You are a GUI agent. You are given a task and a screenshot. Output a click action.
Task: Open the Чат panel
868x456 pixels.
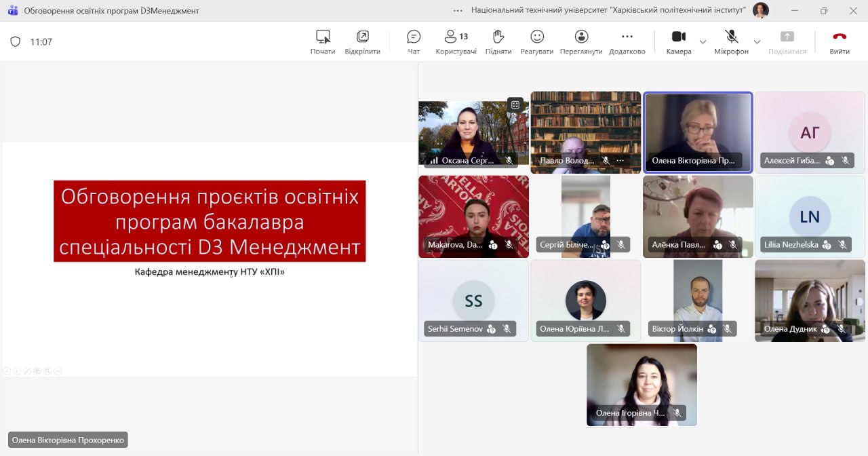pyautogui.click(x=414, y=41)
